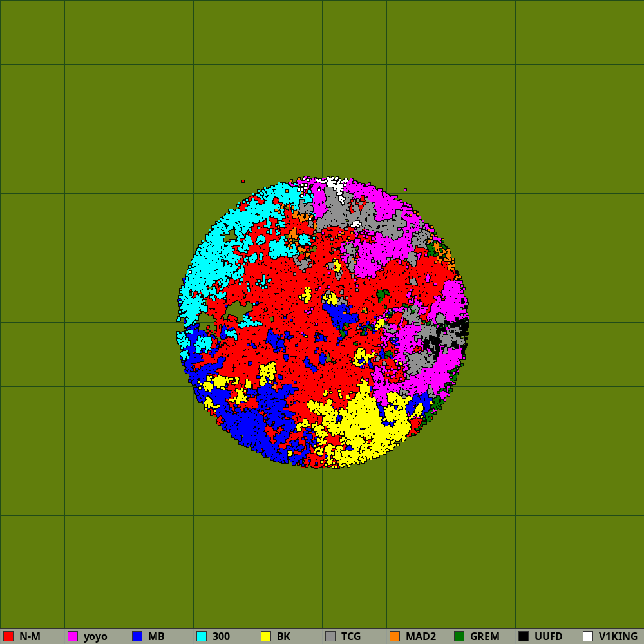Click the green GREM legend swatch

point(459,636)
